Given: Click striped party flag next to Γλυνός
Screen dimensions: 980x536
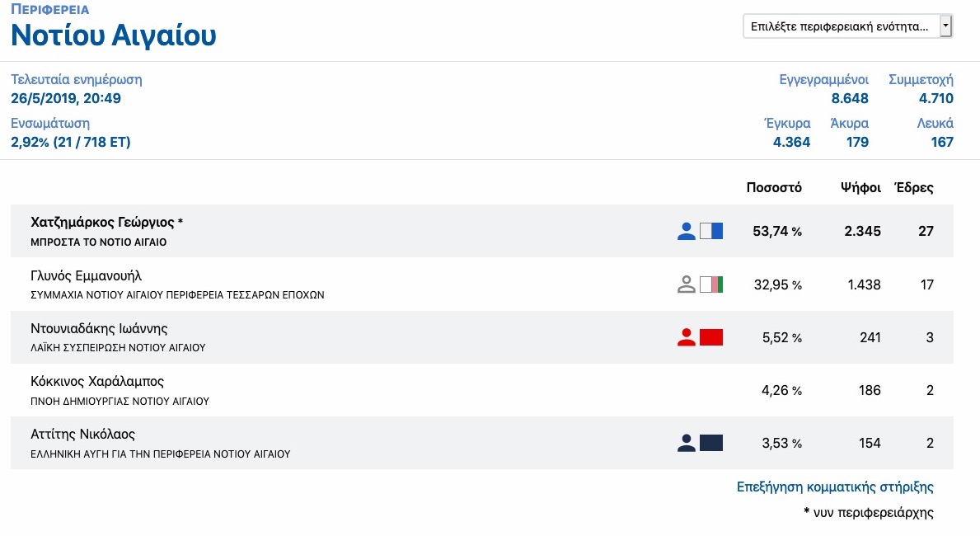Looking at the screenshot, I should (711, 284).
